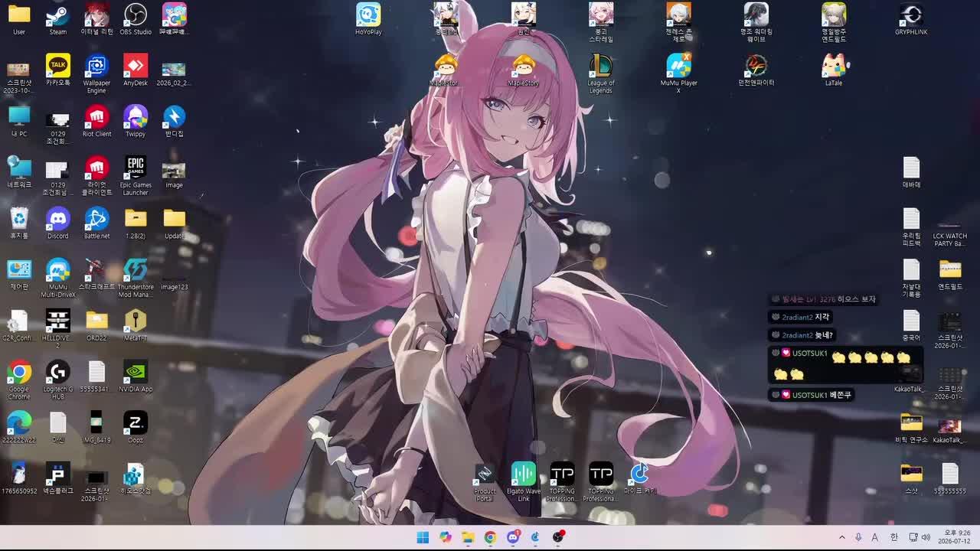The image size is (980, 551).
Task: Select the NVIDIA App shortcut
Action: coord(136,377)
